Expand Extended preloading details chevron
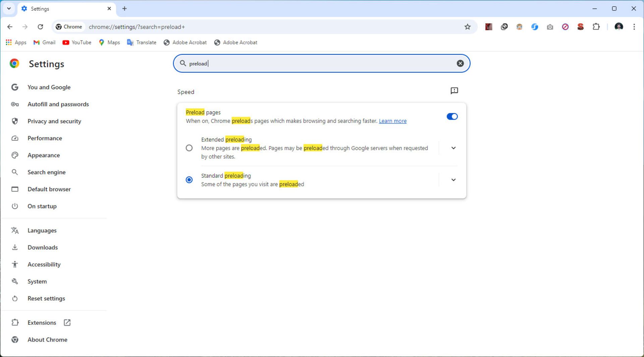The width and height of the screenshot is (644, 357). tap(453, 148)
